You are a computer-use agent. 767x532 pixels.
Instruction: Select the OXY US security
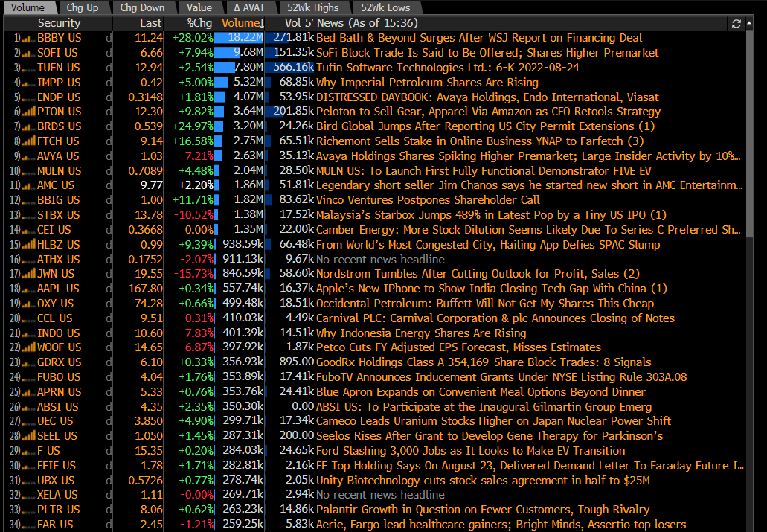55,304
